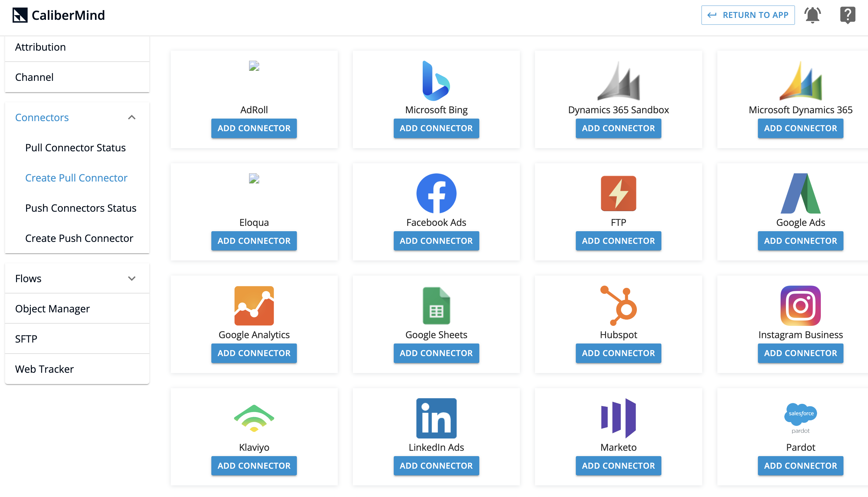The image size is (868, 497).
Task: Click Return To App button
Action: click(x=748, y=15)
